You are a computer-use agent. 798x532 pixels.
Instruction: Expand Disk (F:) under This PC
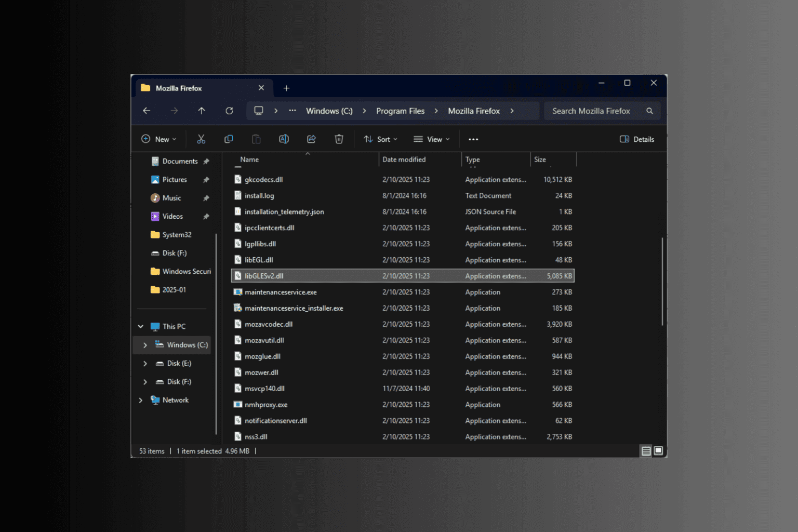145,382
